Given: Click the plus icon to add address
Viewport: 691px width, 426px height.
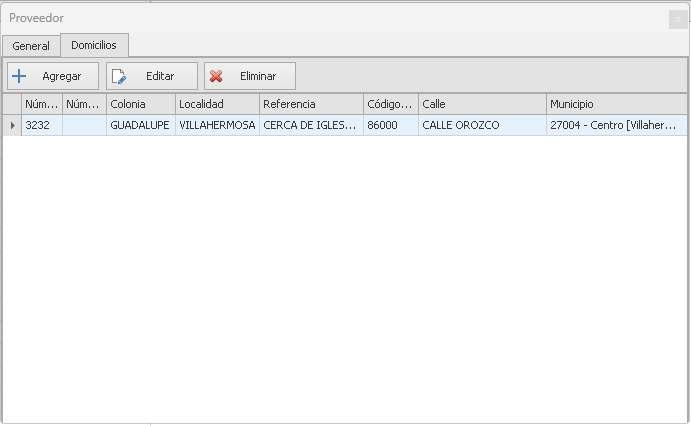Looking at the screenshot, I should point(19,76).
